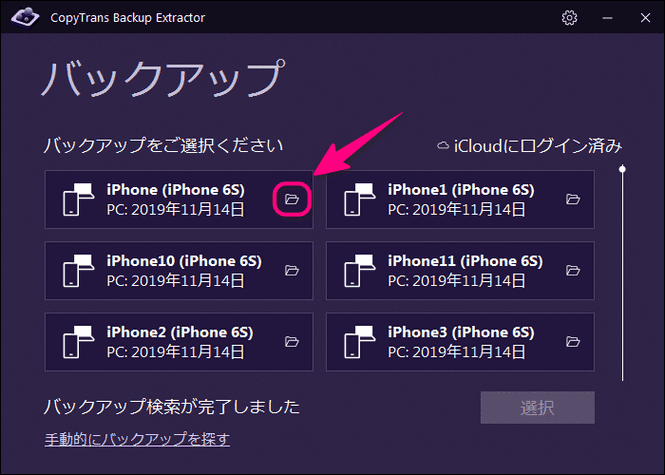
Task: Click the CopyTrans Backup Extractor title text
Action: [x=128, y=18]
